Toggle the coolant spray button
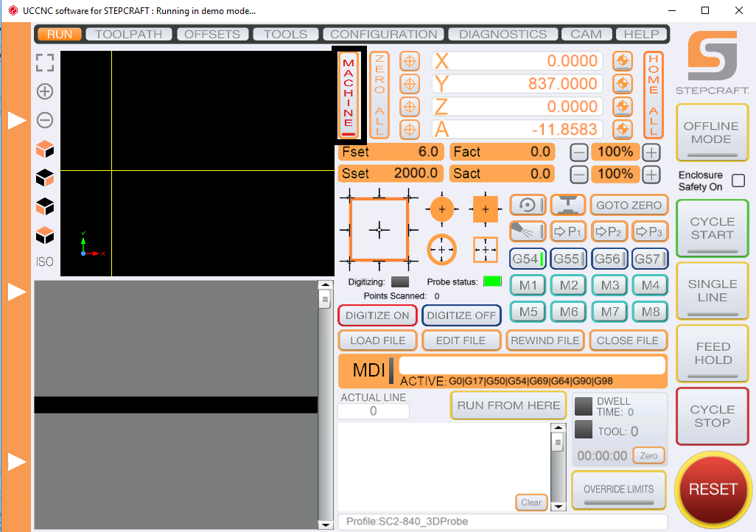This screenshot has height=532, width=756. pyautogui.click(x=528, y=231)
